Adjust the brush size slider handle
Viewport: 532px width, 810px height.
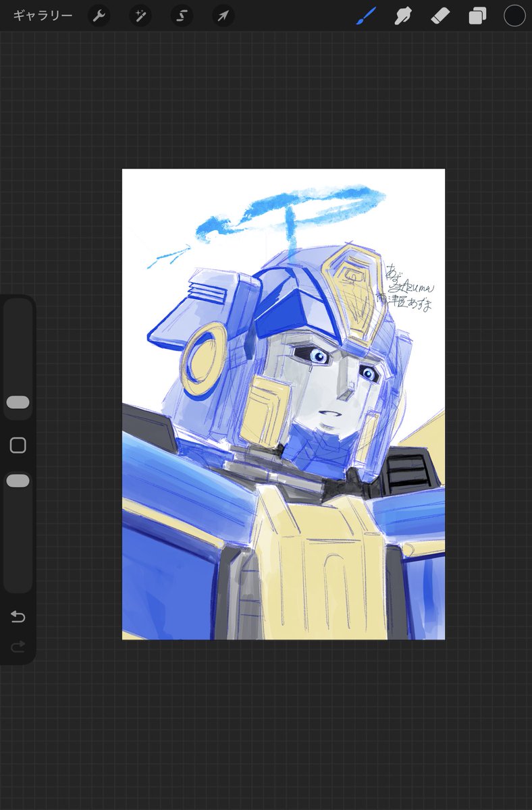tap(18, 402)
